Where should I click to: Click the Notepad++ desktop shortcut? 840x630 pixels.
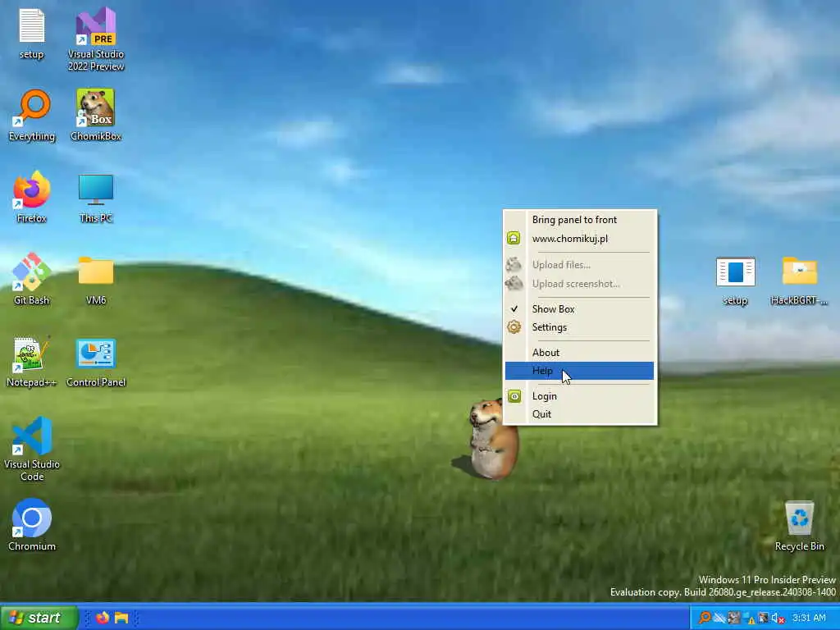pos(32,361)
